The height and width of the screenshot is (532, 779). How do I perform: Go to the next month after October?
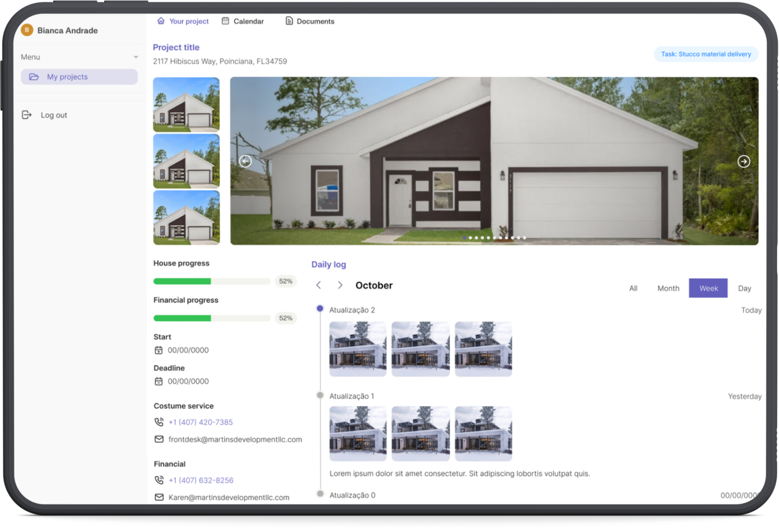tap(340, 285)
